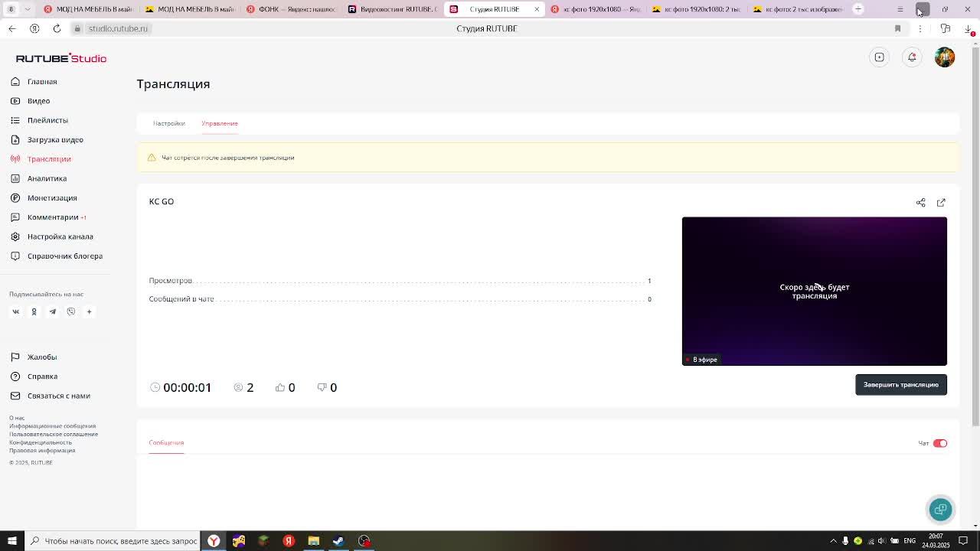Open Комментарии in sidebar
980x551 pixels.
tap(52, 217)
